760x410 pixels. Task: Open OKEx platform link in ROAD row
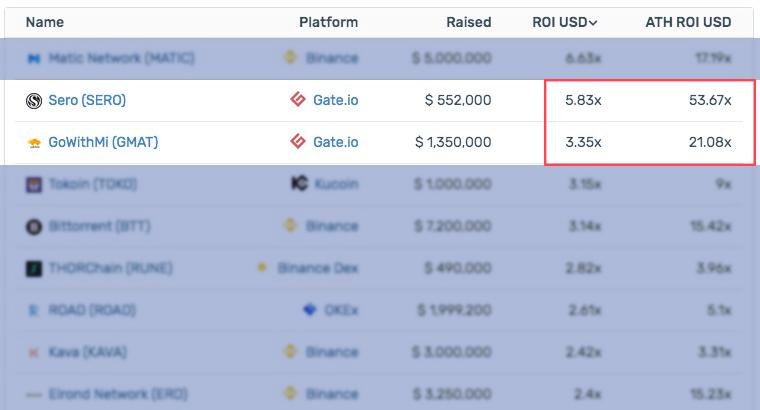[x=341, y=310]
